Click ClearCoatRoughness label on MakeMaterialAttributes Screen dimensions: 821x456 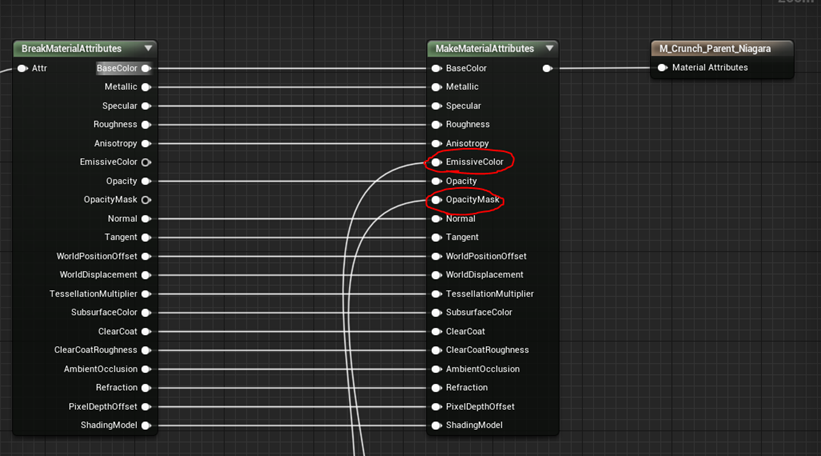[x=487, y=350]
